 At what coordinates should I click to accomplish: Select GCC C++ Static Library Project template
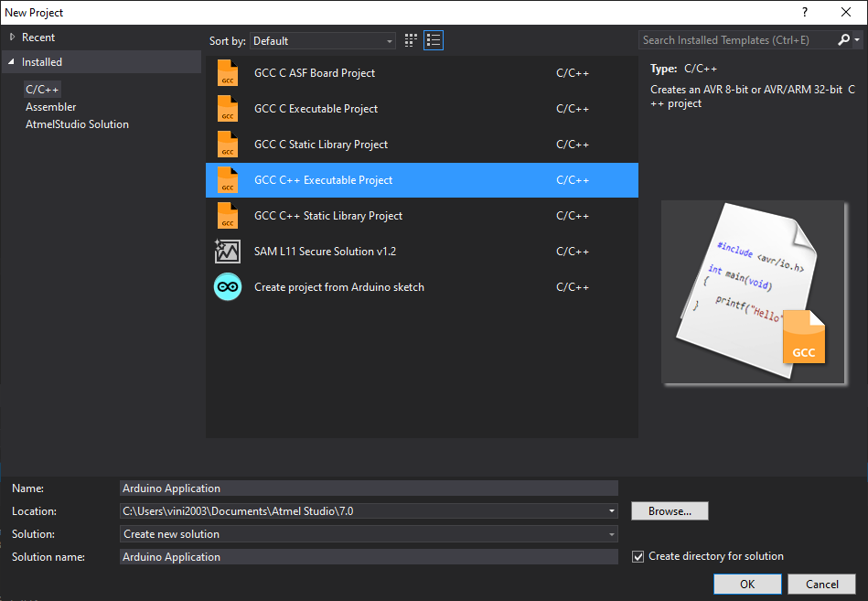point(422,216)
